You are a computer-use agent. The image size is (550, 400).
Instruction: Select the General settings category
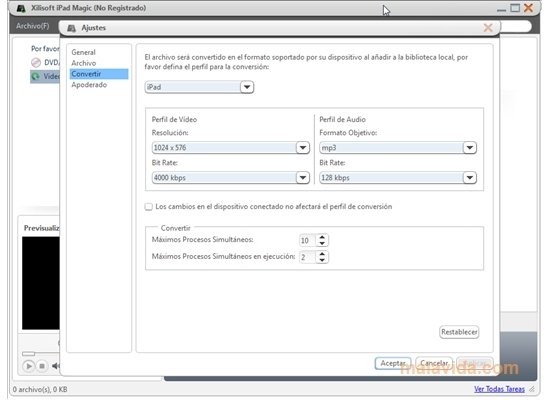click(x=83, y=52)
